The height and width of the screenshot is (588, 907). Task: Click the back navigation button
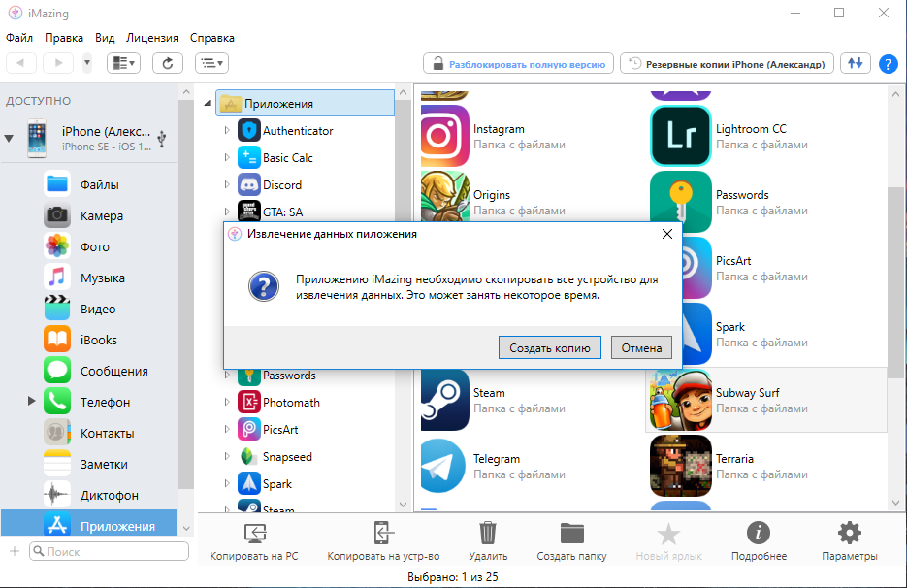(x=21, y=63)
